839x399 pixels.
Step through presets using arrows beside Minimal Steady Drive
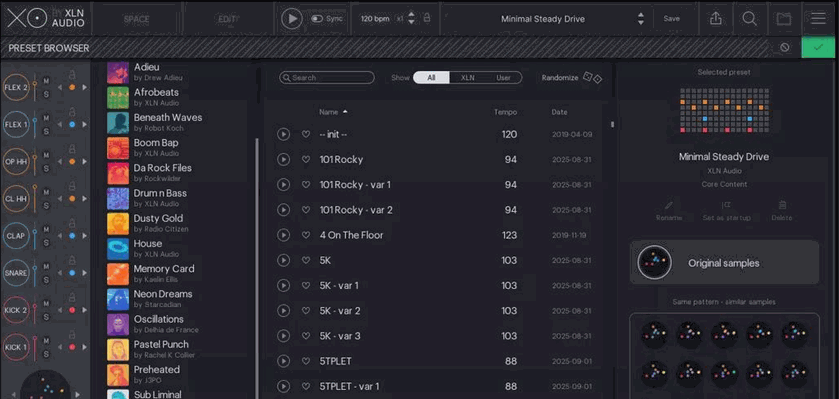640,19
